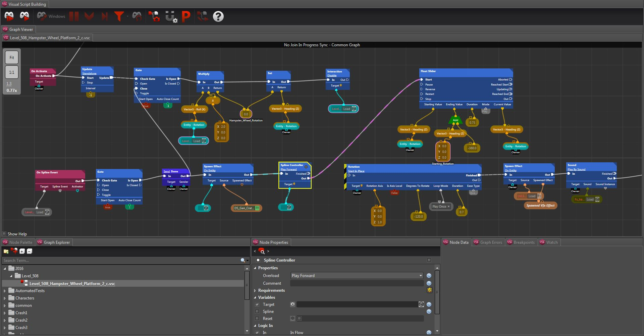The width and height of the screenshot is (644, 336).
Task: Check the Spline variable checkbox
Action: click(257, 312)
